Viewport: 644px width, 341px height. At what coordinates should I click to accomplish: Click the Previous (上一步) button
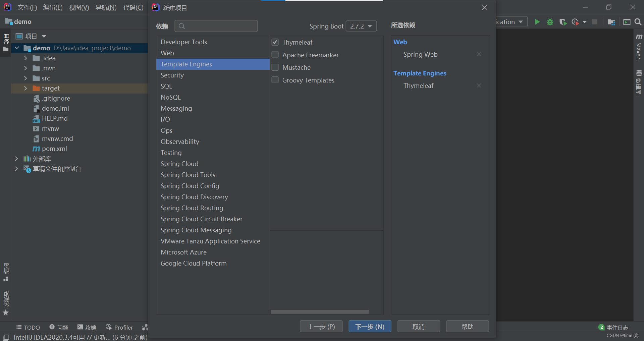coord(321,326)
